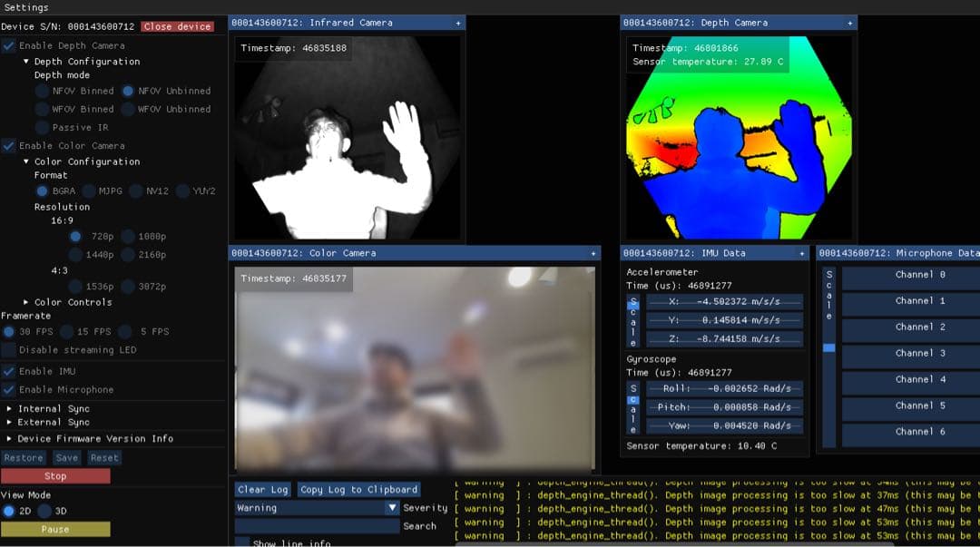980x547 pixels.
Task: Collapse the Depth Configuration tree
Action: point(26,62)
